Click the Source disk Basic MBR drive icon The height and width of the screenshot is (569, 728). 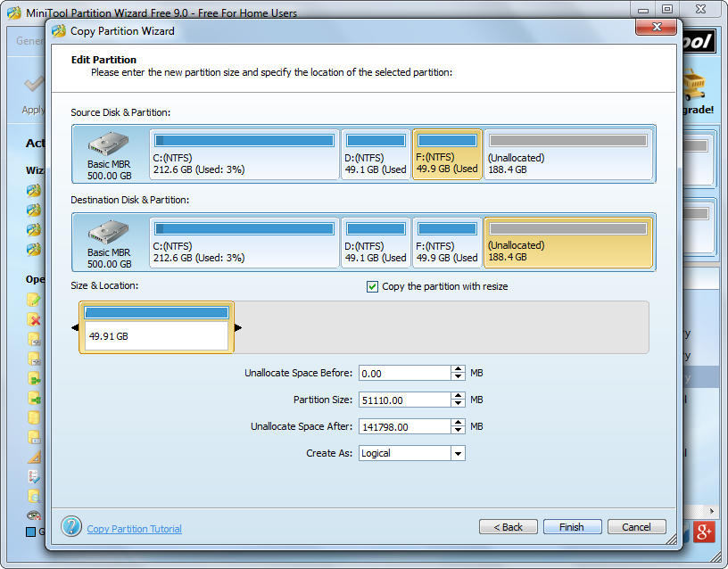tap(109, 144)
